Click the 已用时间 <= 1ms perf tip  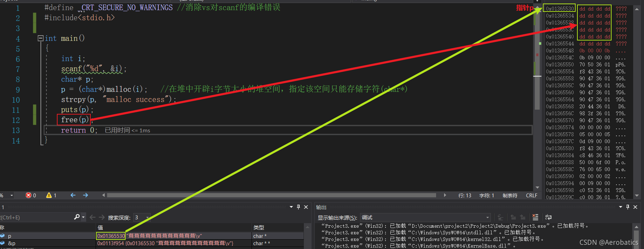click(127, 130)
